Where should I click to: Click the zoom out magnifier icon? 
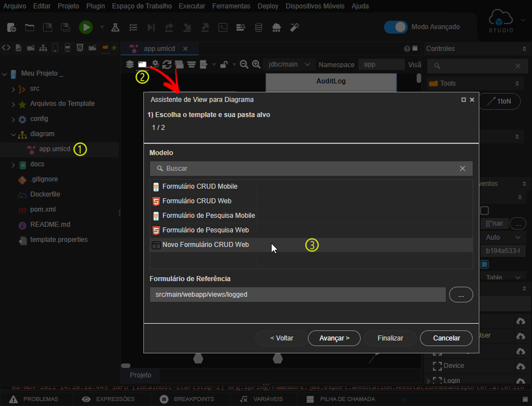click(x=244, y=64)
